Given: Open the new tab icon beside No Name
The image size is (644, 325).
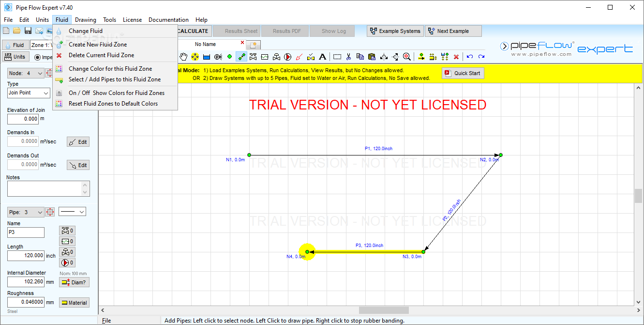Looking at the screenshot, I should [254, 45].
